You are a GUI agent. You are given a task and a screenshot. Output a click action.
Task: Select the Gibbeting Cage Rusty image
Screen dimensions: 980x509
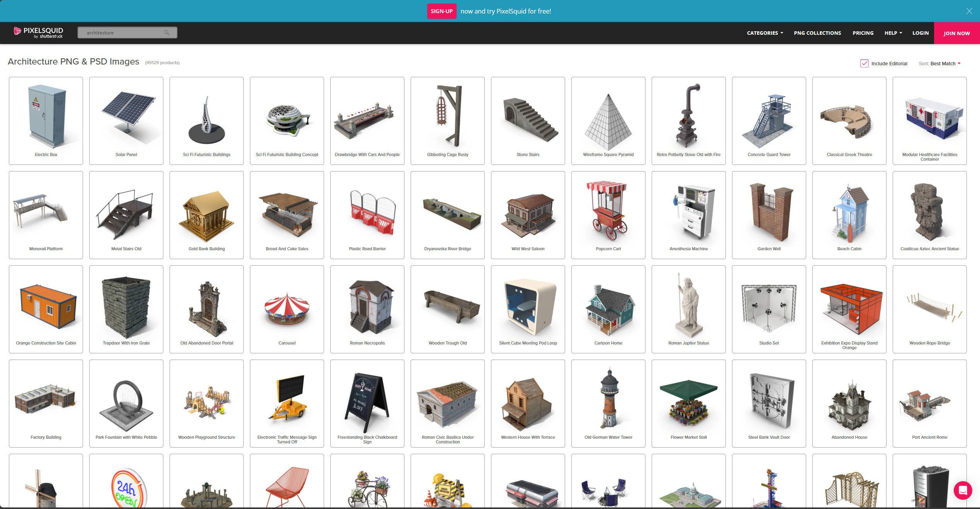click(x=448, y=120)
